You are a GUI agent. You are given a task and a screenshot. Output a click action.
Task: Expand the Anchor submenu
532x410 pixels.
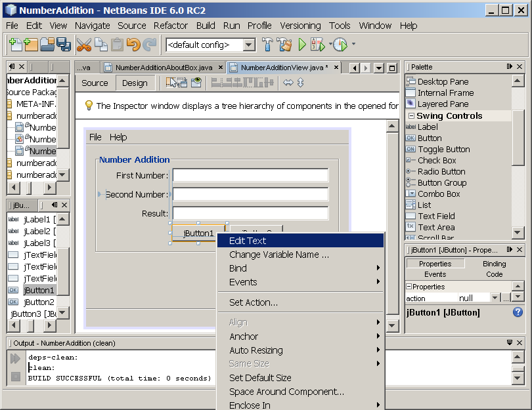click(x=300, y=337)
